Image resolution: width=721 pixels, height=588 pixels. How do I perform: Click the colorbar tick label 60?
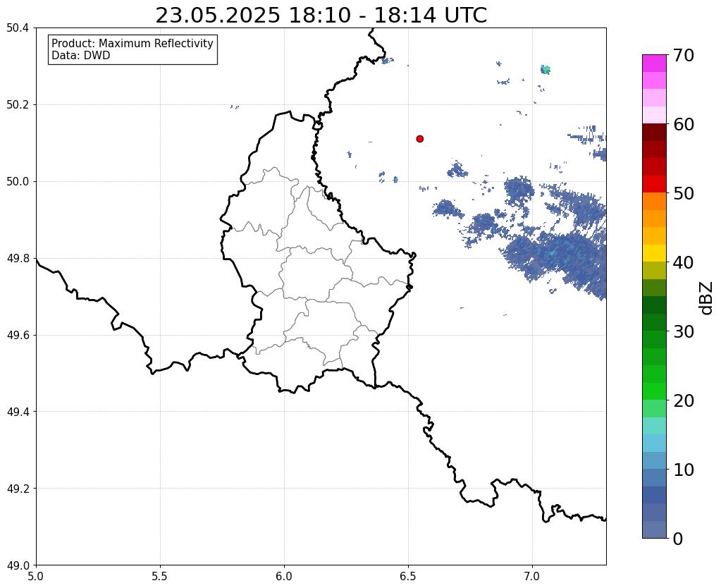tap(684, 124)
